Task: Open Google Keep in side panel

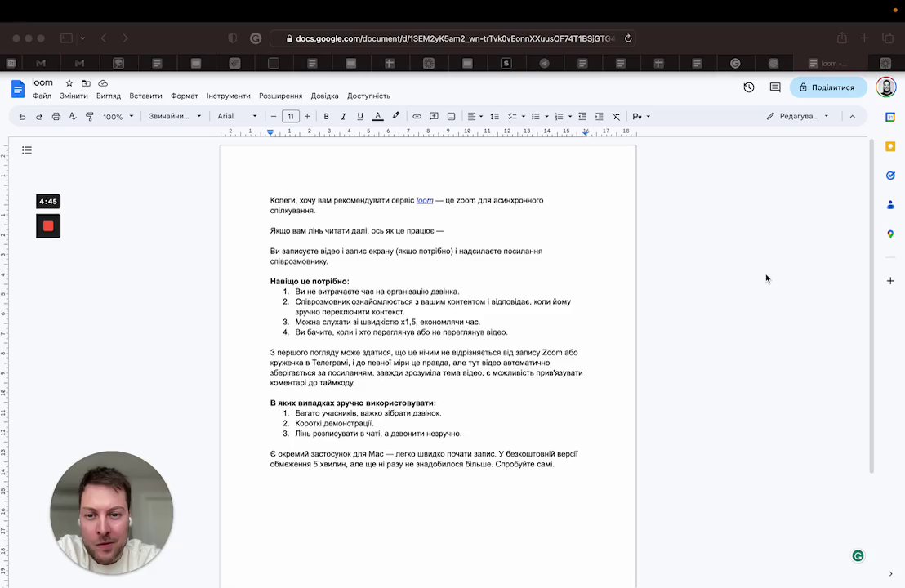Action: tap(890, 146)
